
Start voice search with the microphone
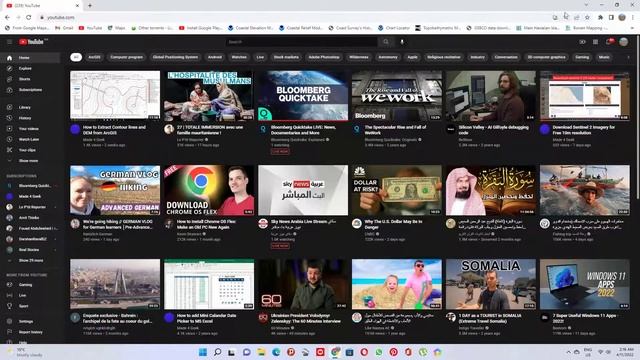tap(402, 42)
